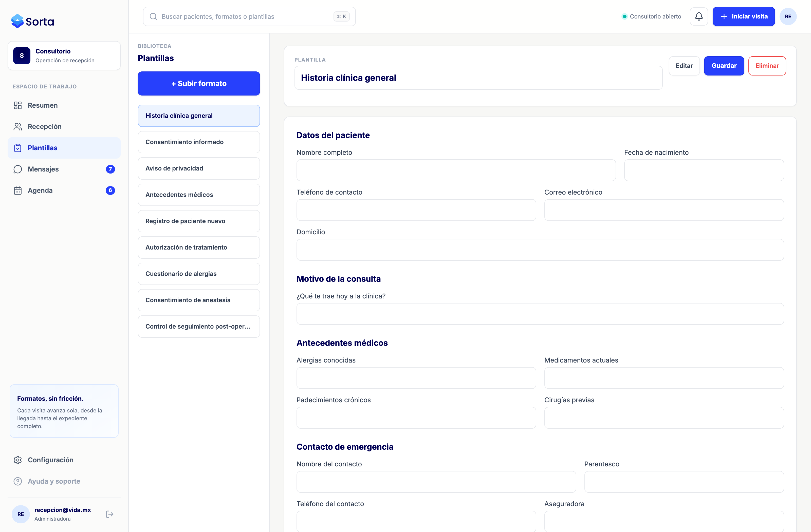The image size is (811, 532).
Task: Select the Antecedentes médicos template item
Action: [x=199, y=195]
